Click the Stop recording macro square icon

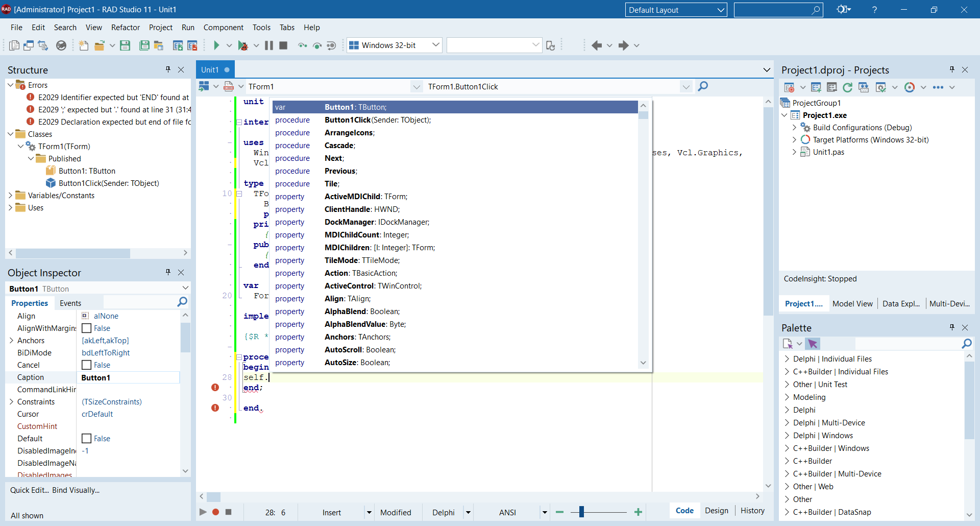coord(229,512)
